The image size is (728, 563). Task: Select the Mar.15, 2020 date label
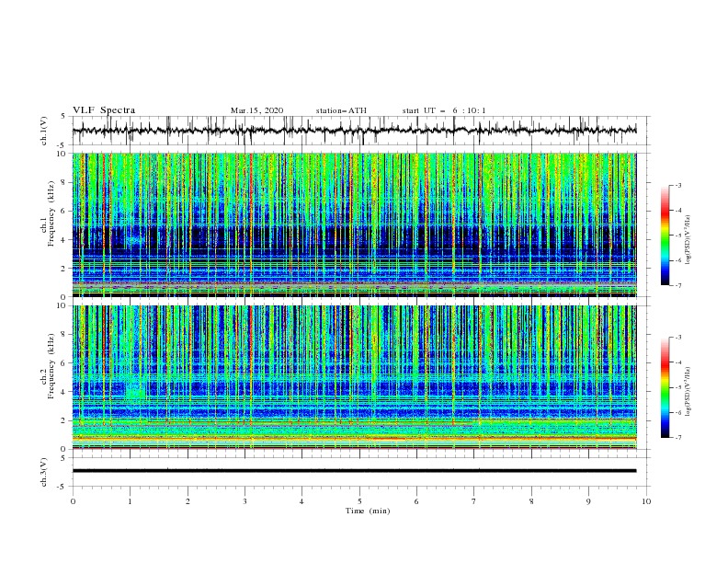256,110
